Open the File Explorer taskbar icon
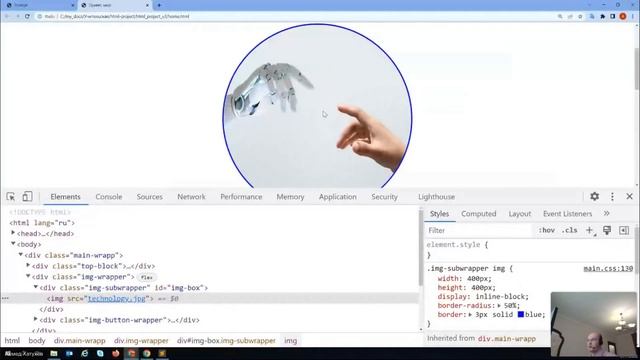The width and height of the screenshot is (640, 360). pyautogui.click(x=54, y=353)
